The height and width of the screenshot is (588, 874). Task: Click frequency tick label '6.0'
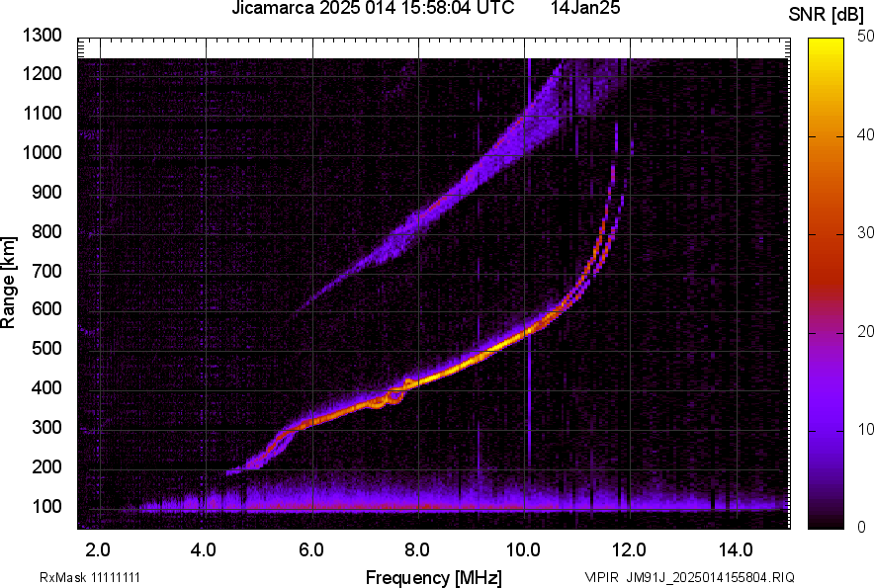[x=311, y=550]
